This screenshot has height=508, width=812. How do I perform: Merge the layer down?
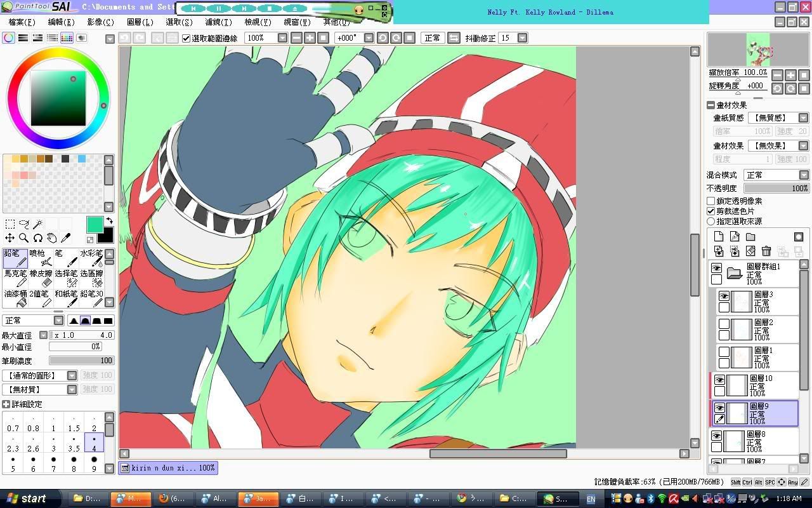click(x=719, y=251)
